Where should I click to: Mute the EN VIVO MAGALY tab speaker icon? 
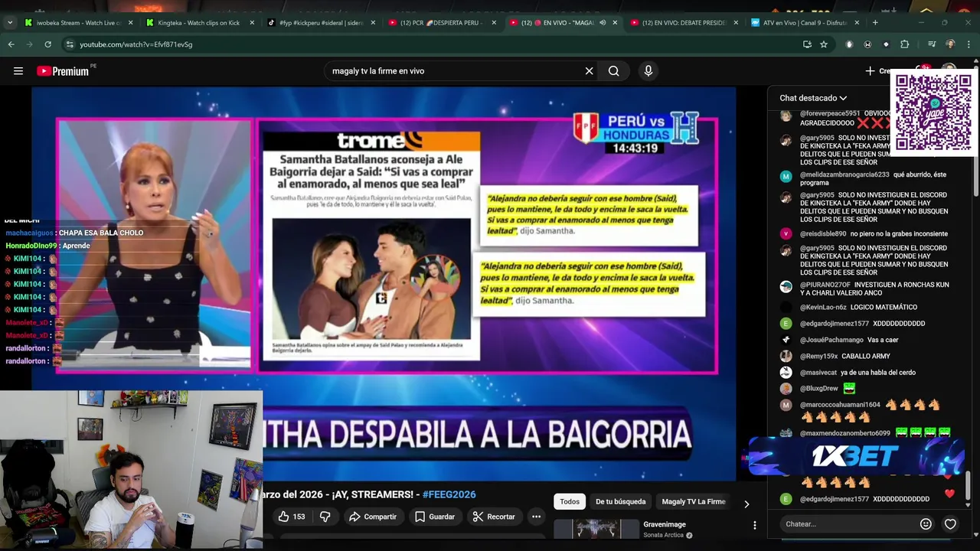(x=603, y=23)
